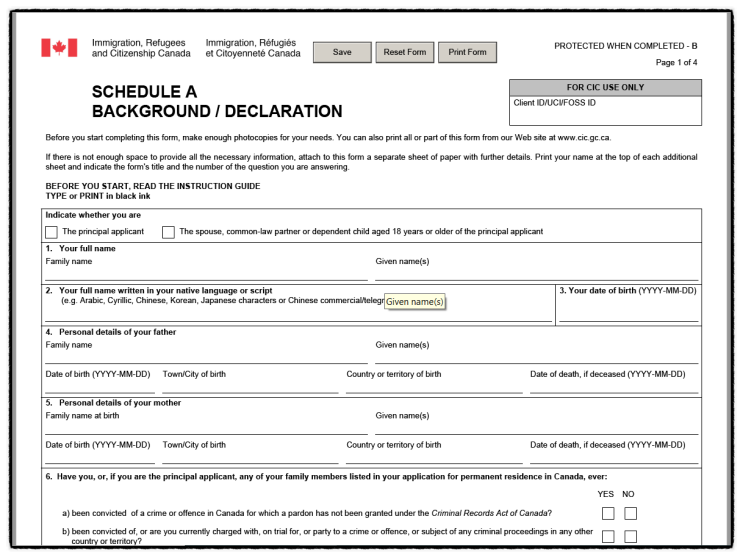Click father's Date of death field
The width and height of the screenshot is (743, 558).
pos(614,387)
